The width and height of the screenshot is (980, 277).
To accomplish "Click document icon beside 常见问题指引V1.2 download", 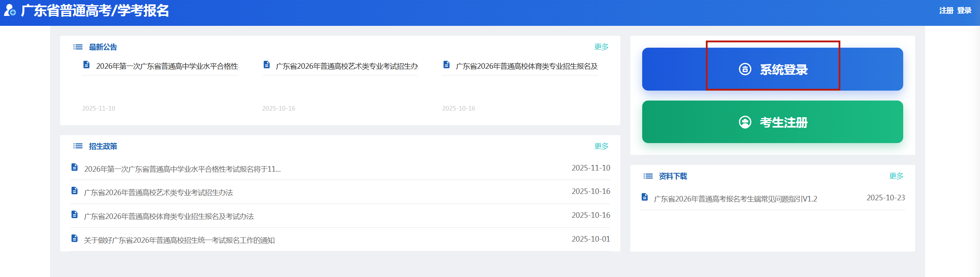I will pos(645,197).
